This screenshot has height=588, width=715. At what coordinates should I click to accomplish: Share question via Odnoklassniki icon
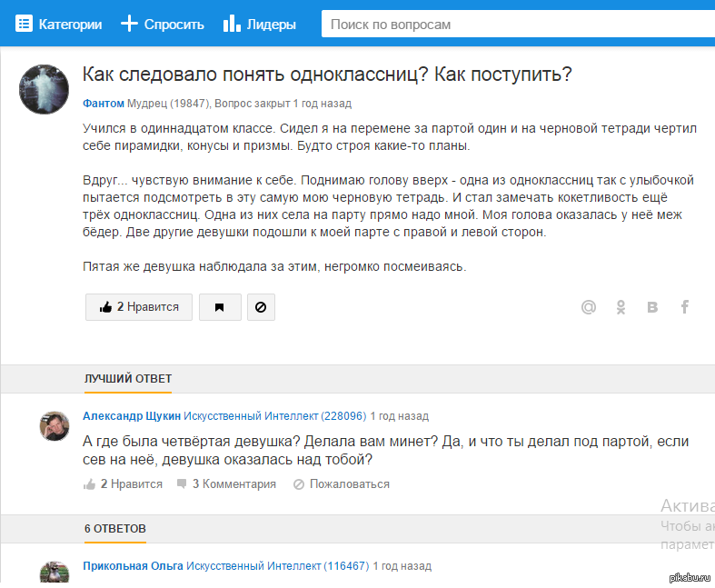pos(621,307)
